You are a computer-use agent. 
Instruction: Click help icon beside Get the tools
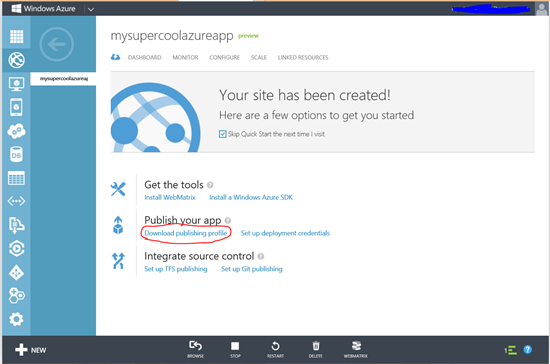(x=210, y=185)
